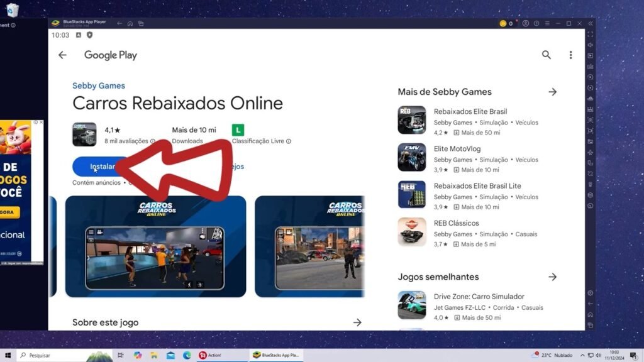Click the Recycle Bin desktop icon
Viewport: 644px width, 362px height.
coord(13,9)
